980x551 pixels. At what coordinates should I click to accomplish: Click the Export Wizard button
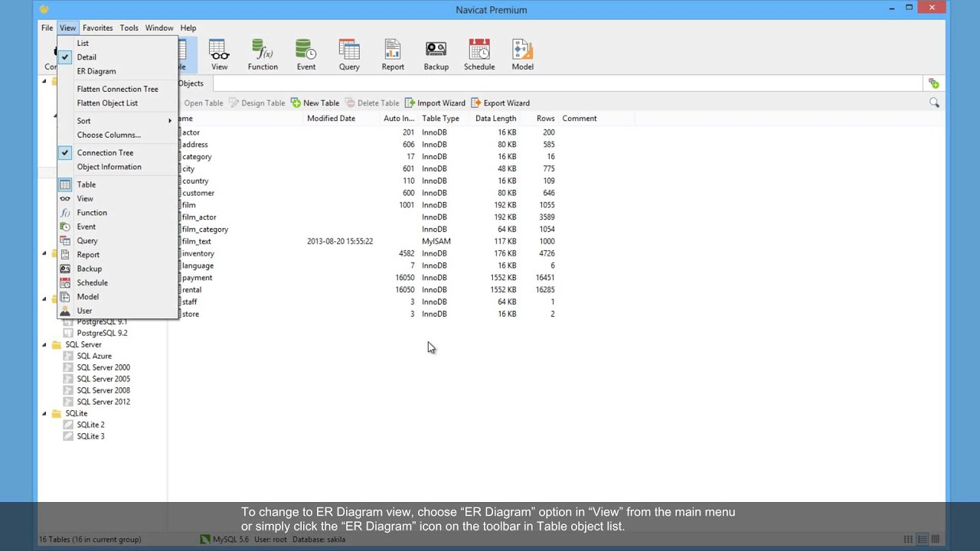click(500, 103)
